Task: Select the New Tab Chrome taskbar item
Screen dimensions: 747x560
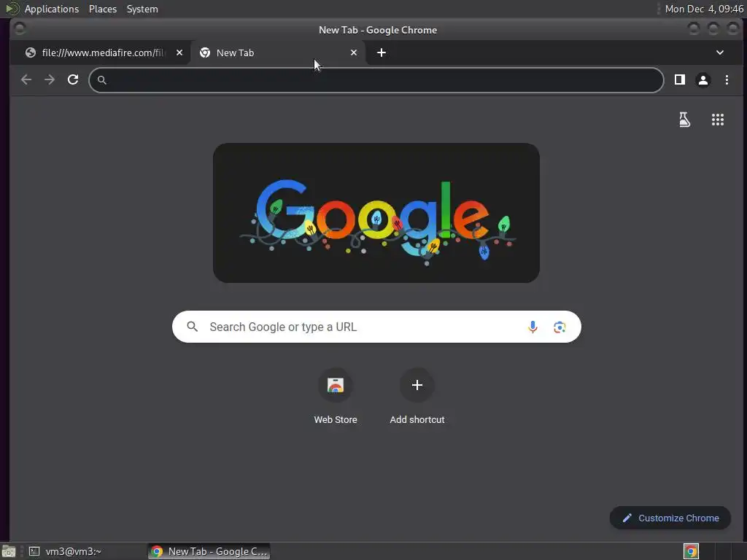Action: coord(209,551)
